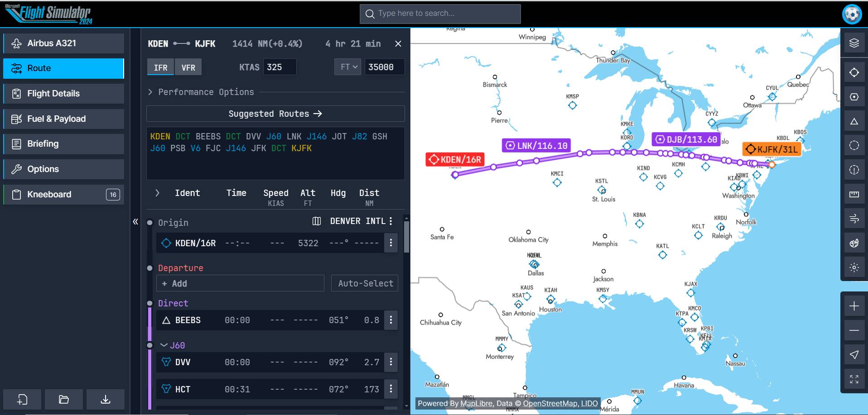Open the Briefing section
The height and width of the screenshot is (415, 868).
[63, 144]
